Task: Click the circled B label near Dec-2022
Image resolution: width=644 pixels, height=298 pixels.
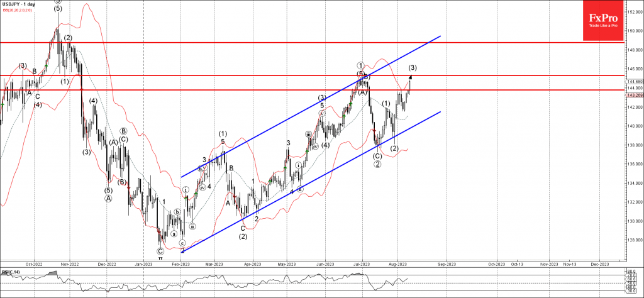Action: coord(124,131)
